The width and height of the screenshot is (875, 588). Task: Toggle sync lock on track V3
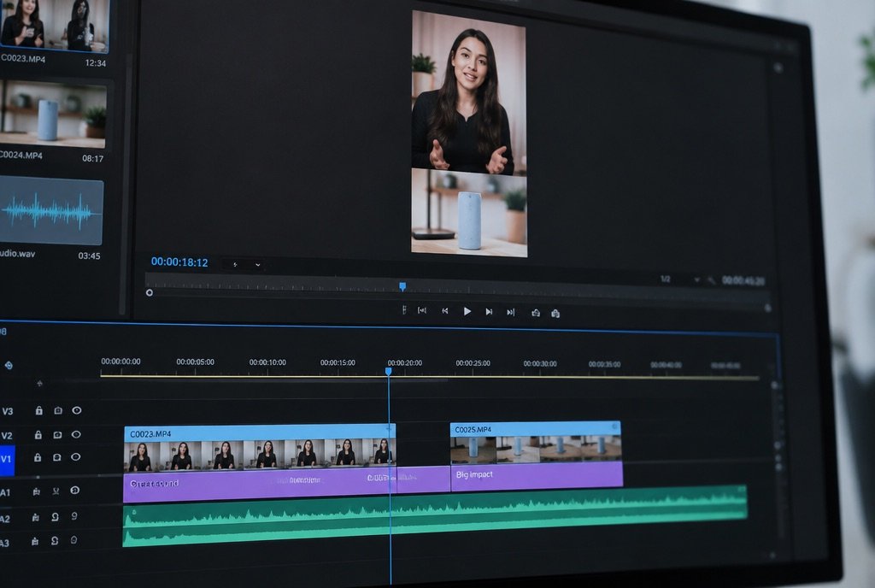tap(58, 410)
